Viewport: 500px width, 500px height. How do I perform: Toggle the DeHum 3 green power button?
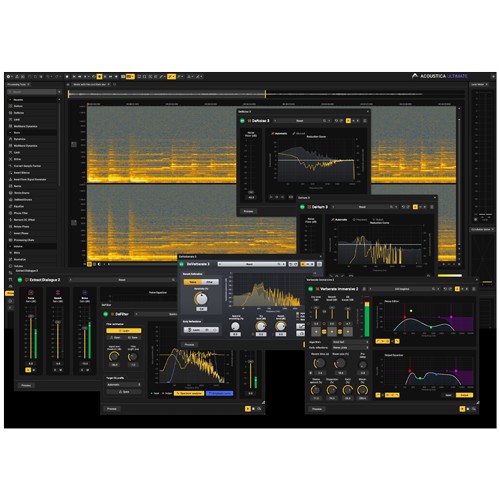[x=302, y=207]
